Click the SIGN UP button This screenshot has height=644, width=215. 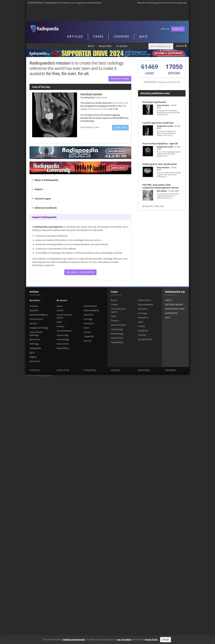178,29
